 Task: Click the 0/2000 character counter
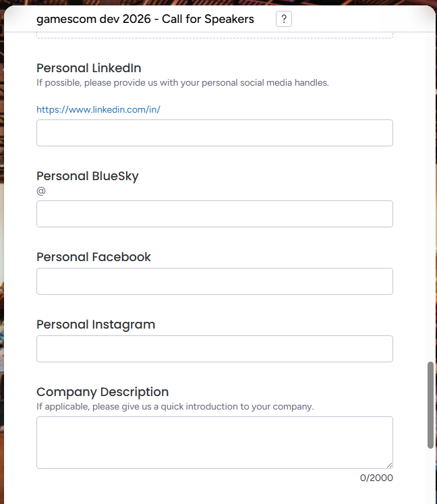pos(376,478)
